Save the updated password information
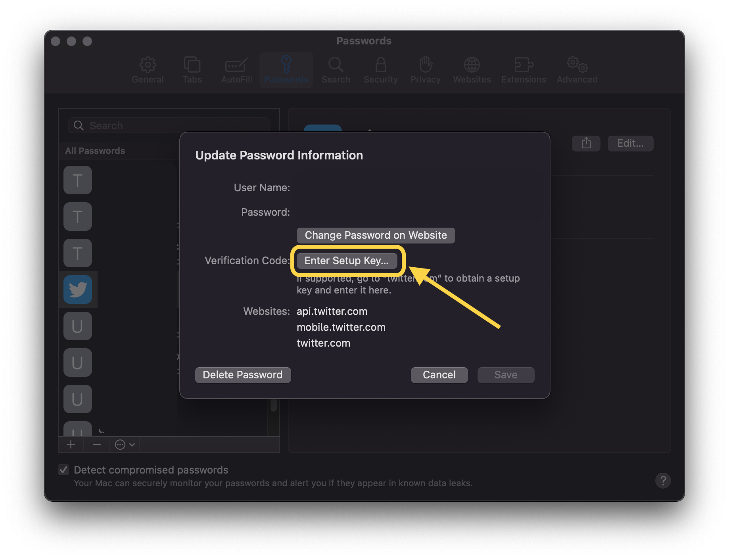 coord(506,375)
